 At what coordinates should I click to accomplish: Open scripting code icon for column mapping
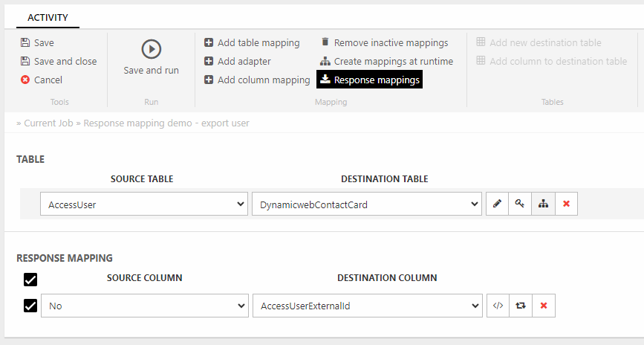[498, 306]
